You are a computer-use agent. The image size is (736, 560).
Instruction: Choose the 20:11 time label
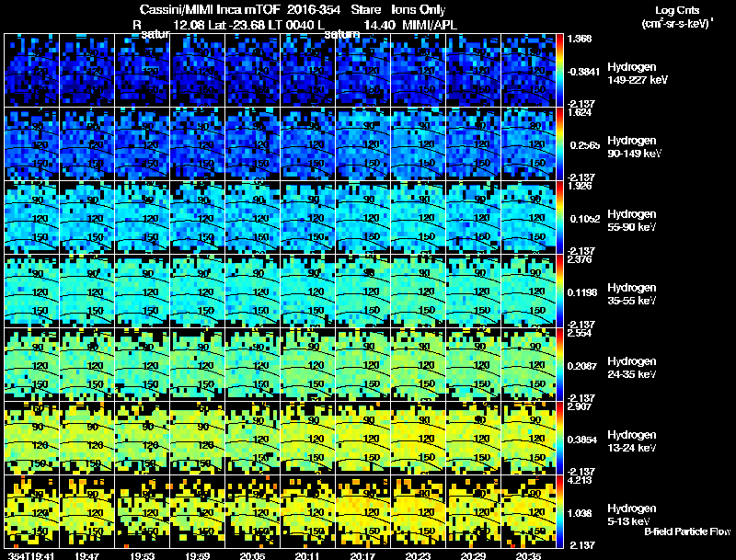click(x=307, y=555)
